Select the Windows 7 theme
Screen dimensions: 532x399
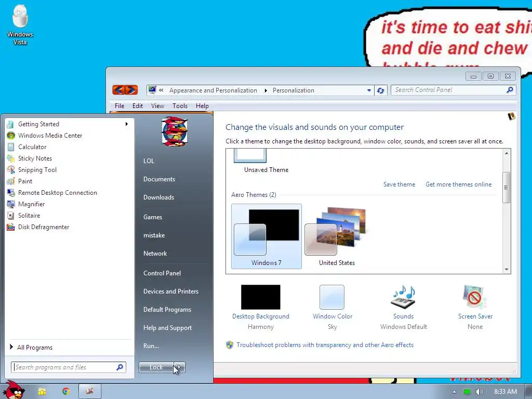click(x=267, y=236)
